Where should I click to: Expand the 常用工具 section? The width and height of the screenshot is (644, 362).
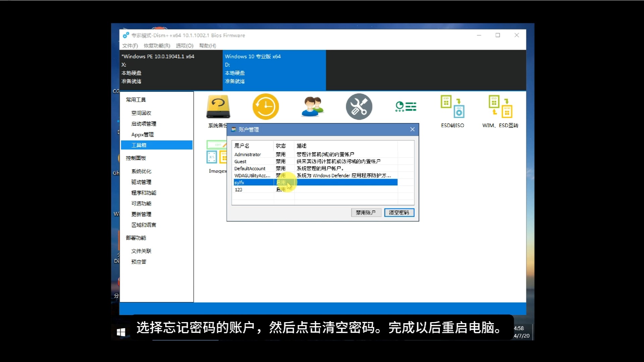[x=136, y=100]
